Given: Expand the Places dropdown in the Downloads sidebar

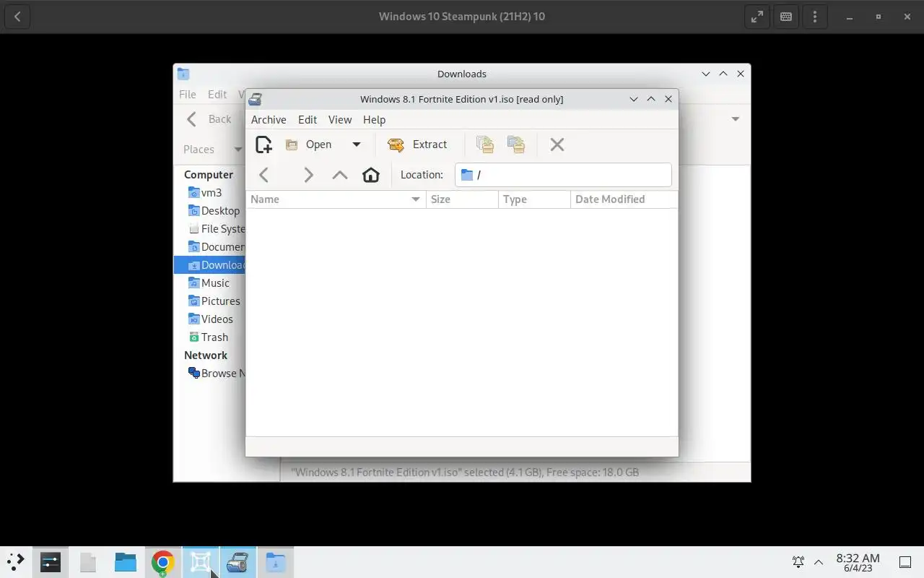Looking at the screenshot, I should (237, 150).
